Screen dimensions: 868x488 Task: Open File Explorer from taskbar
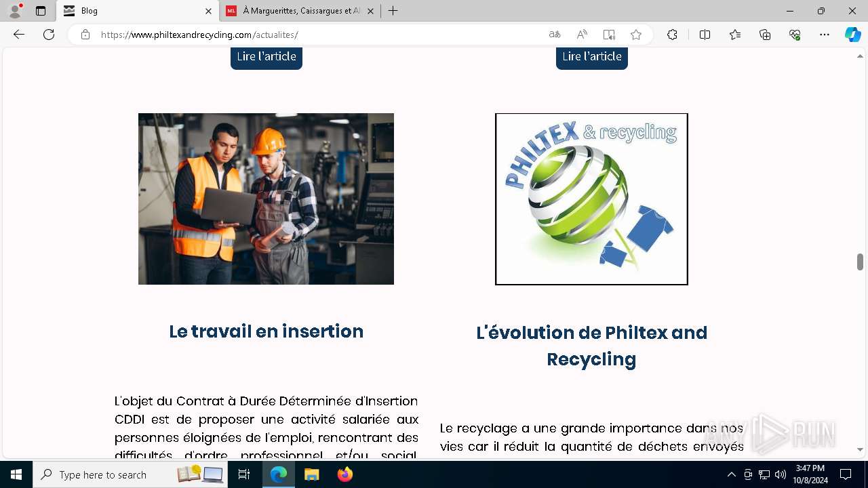(x=311, y=474)
